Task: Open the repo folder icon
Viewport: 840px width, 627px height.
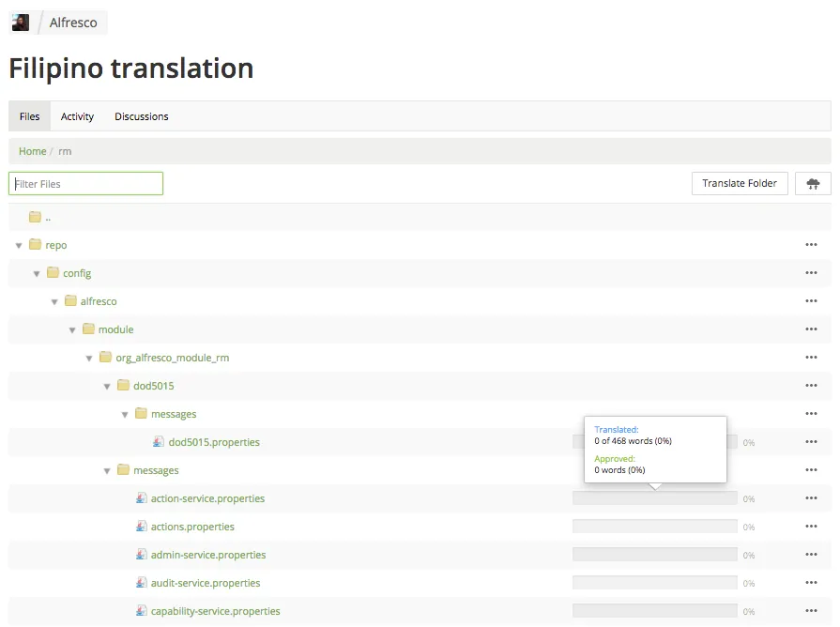Action: (36, 244)
